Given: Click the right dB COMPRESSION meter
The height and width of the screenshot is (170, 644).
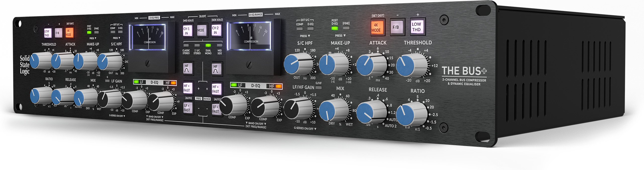Looking at the screenshot, I should [x=250, y=36].
